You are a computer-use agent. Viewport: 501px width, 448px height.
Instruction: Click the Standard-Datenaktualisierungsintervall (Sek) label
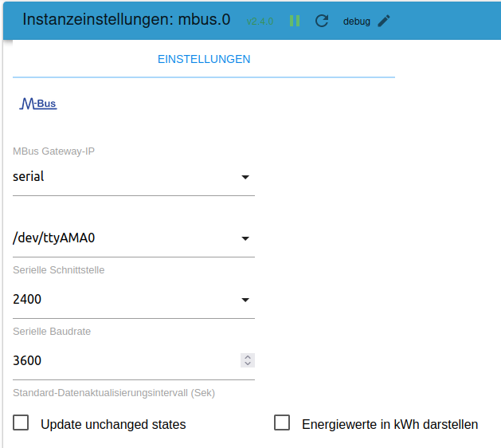point(114,393)
